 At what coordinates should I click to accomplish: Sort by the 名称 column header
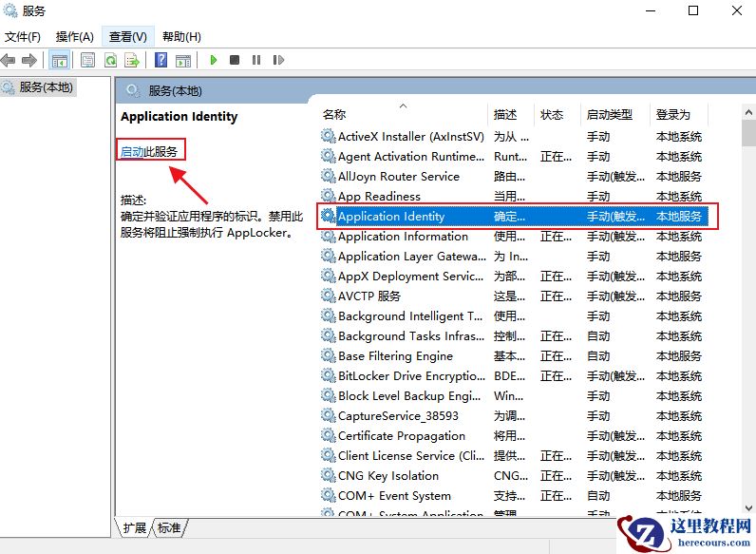(x=404, y=114)
